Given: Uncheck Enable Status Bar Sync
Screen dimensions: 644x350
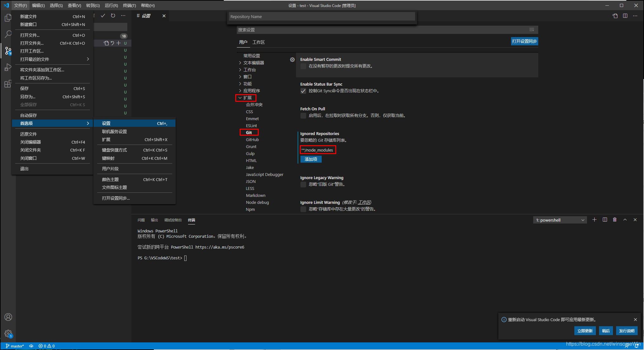Looking at the screenshot, I should (303, 91).
